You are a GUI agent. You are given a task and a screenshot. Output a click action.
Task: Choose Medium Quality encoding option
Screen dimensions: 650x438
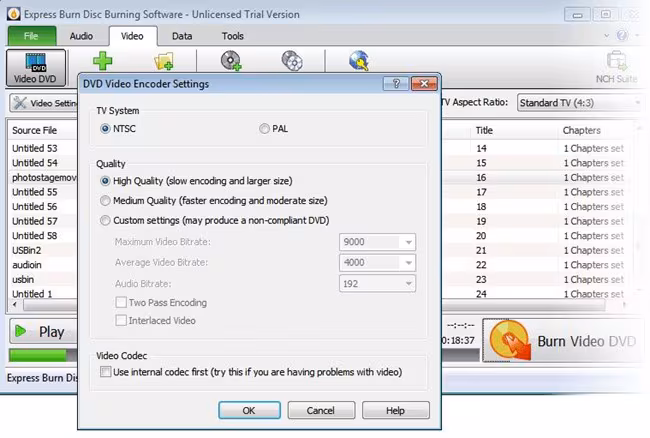[x=214, y=201]
